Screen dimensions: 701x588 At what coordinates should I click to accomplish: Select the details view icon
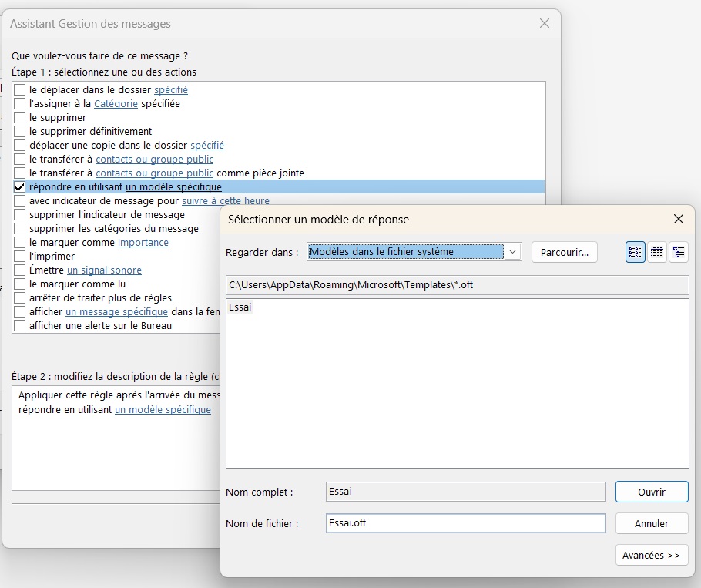coord(657,251)
